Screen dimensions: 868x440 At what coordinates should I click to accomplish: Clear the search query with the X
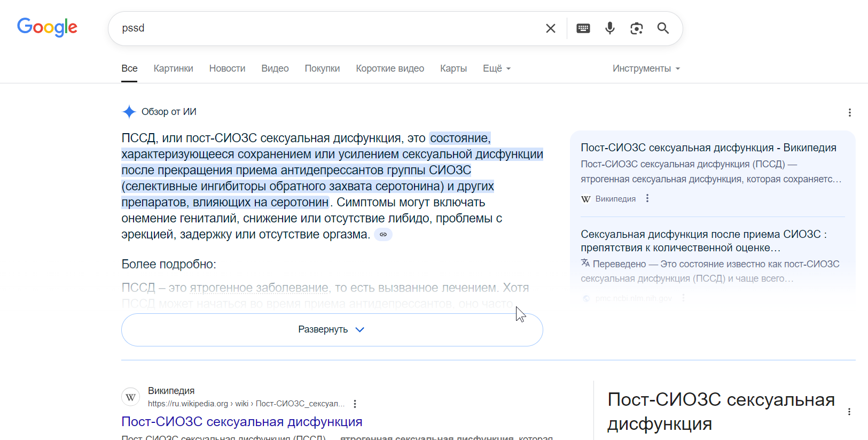click(551, 28)
